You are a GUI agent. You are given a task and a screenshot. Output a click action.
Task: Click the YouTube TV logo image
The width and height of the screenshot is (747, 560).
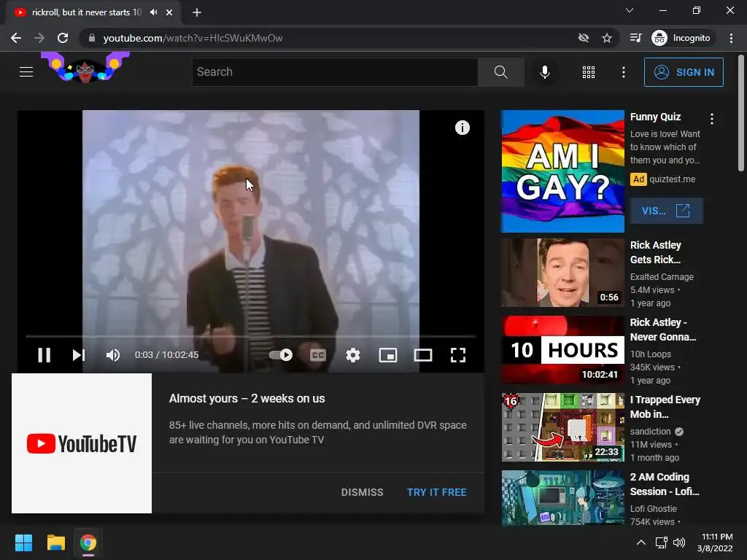point(82,443)
